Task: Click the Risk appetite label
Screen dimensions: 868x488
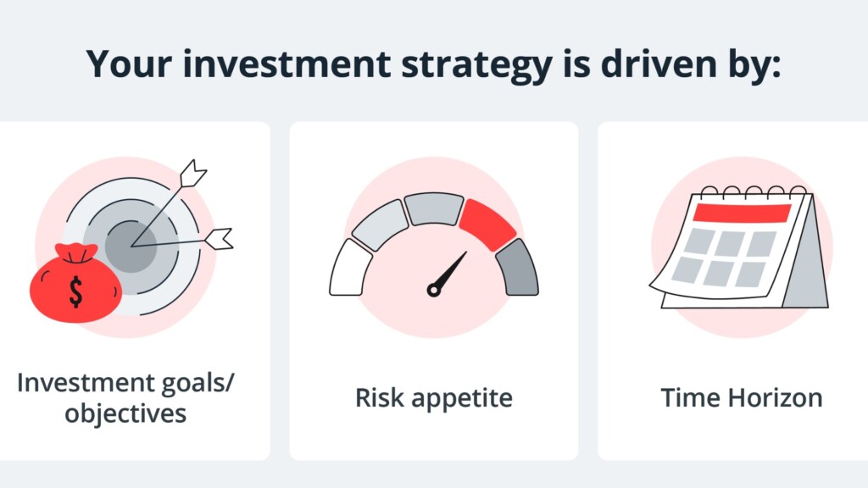Action: [x=434, y=398]
